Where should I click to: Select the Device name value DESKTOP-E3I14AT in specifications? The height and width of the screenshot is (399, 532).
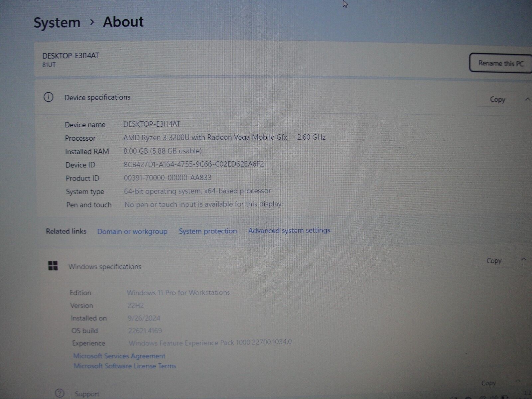pos(152,124)
